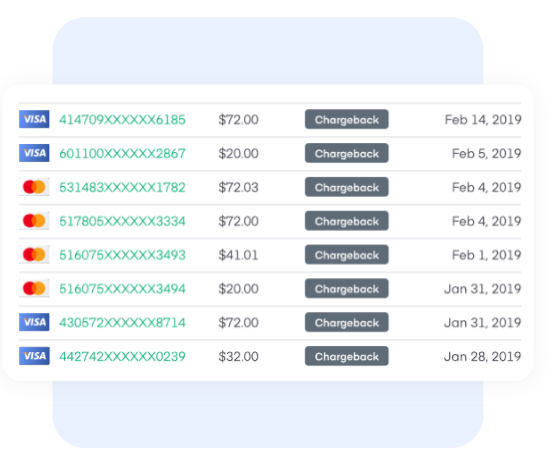The width and height of the screenshot is (549, 464).
Task: Click Visa icon beside 442742XXXXXX0239
Action: (34, 356)
